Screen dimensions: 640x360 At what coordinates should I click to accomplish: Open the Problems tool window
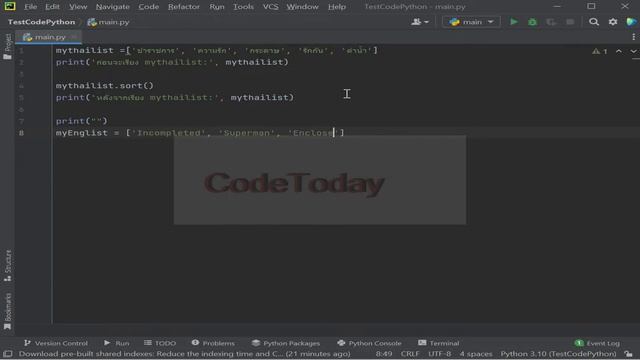[213, 343]
